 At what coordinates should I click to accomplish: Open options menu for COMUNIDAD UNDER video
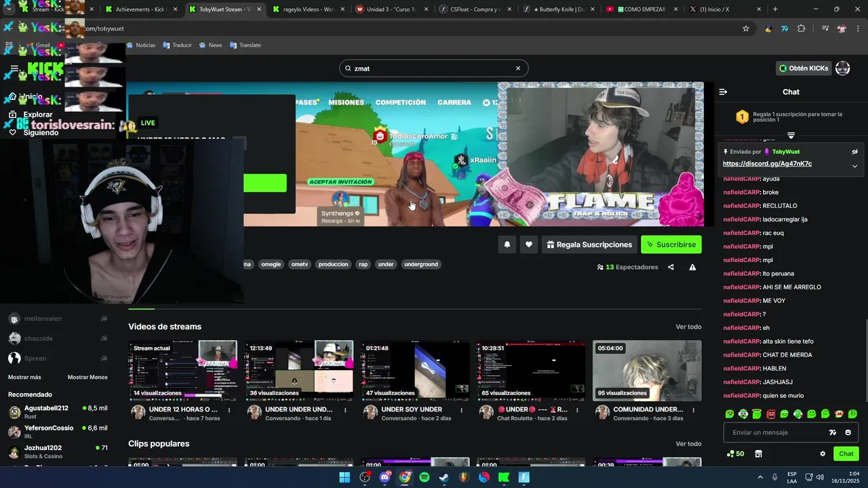pyautogui.click(x=693, y=410)
